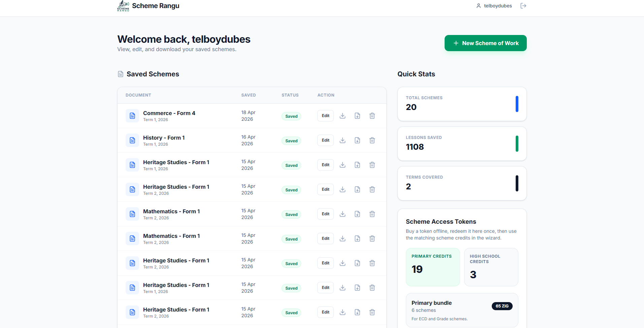The height and width of the screenshot is (328, 644).
Task: Click the STATUS column header
Action: click(290, 95)
